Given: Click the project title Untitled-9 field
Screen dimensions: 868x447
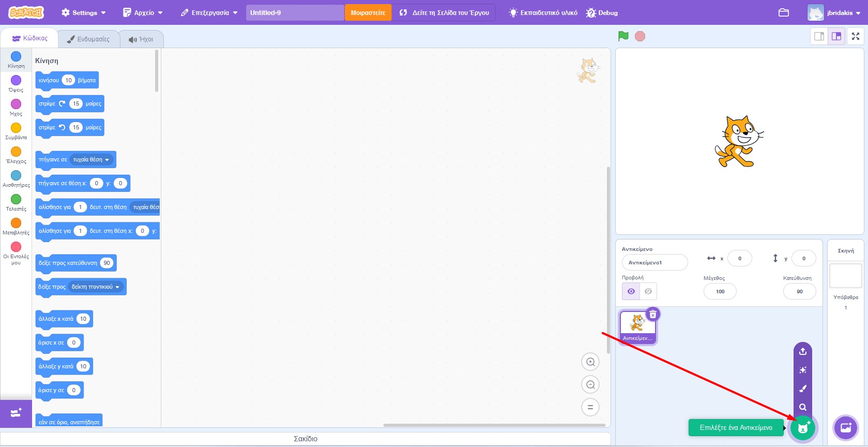Looking at the screenshot, I should coord(295,12).
